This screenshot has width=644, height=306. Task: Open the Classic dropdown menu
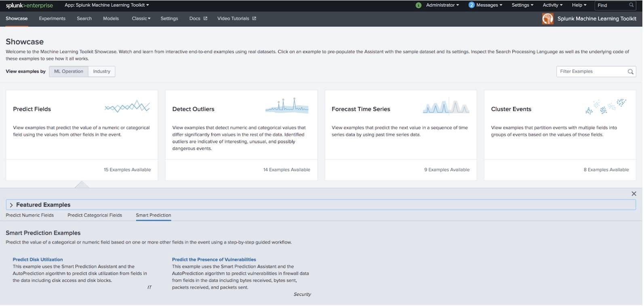click(141, 19)
